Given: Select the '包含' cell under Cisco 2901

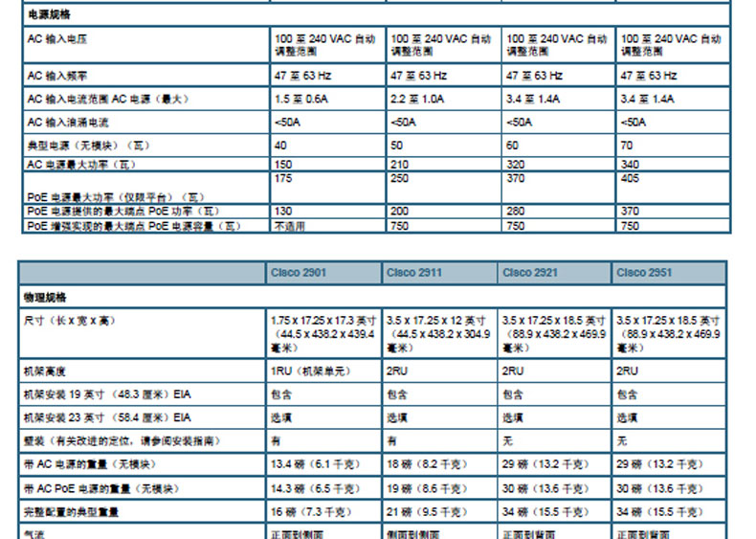Looking at the screenshot, I should click(x=281, y=394).
